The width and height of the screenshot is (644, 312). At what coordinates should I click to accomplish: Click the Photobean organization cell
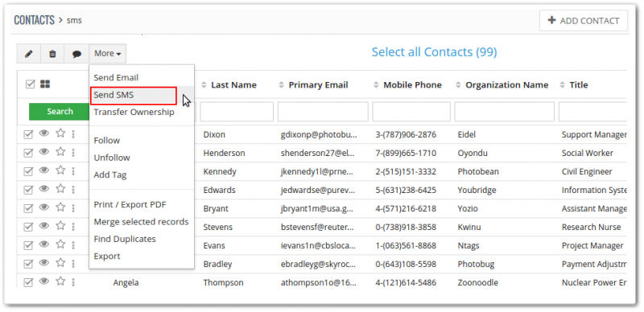click(478, 171)
